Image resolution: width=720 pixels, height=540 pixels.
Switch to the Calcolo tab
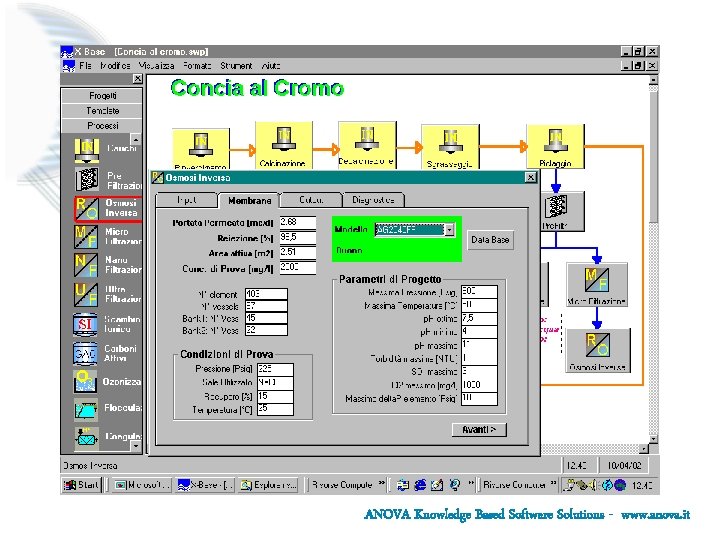coord(311,200)
